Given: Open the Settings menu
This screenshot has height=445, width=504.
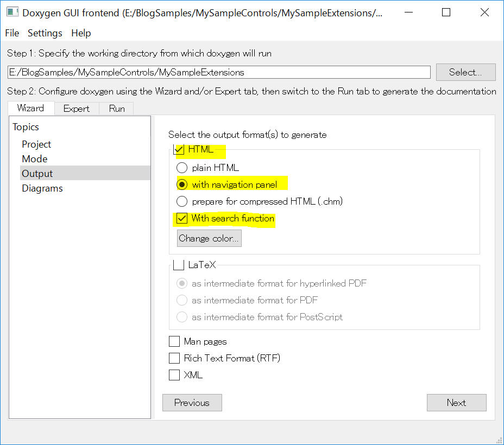Looking at the screenshot, I should (45, 33).
